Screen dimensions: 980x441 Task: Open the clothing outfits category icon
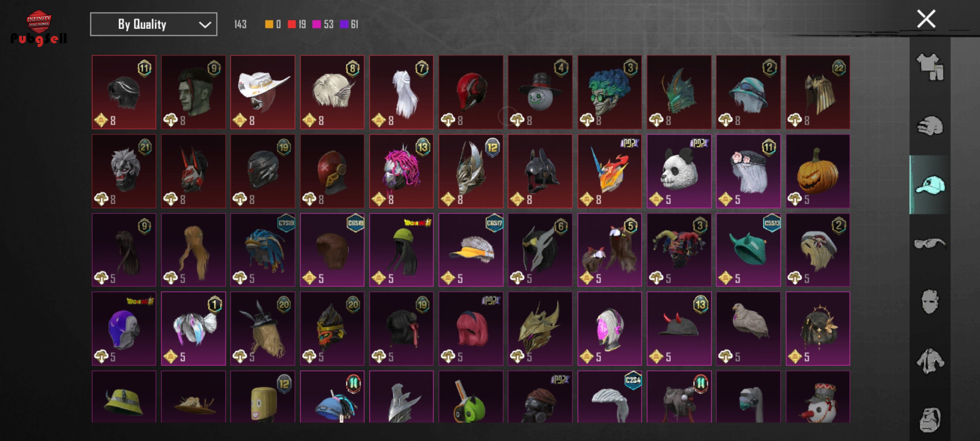pos(930,67)
